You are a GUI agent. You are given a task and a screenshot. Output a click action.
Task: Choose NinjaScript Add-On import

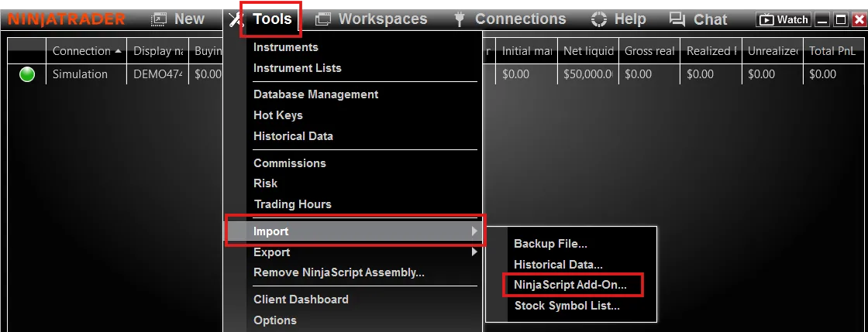[x=570, y=285]
